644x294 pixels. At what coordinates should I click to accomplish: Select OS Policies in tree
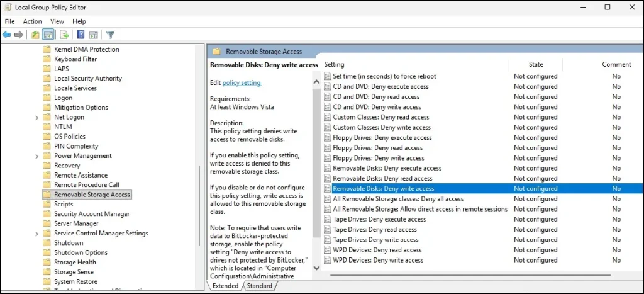pos(70,137)
